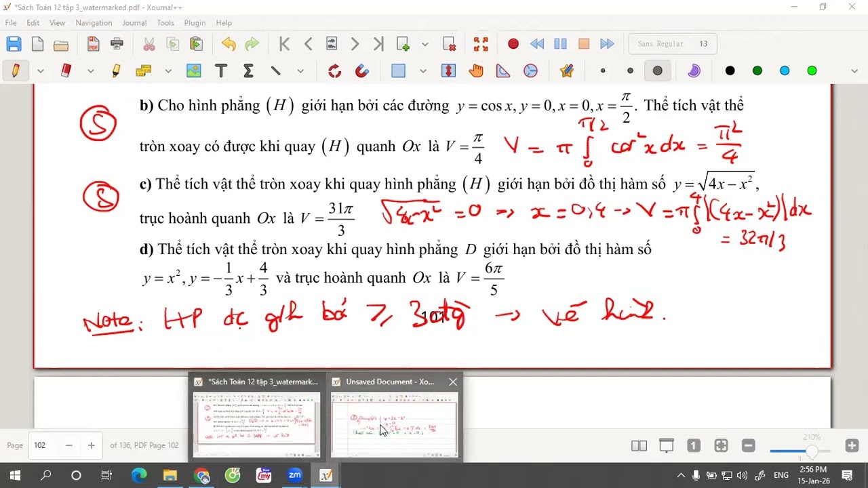Undo the last stroke
Screen dimensions: 868x488
[x=229, y=44]
